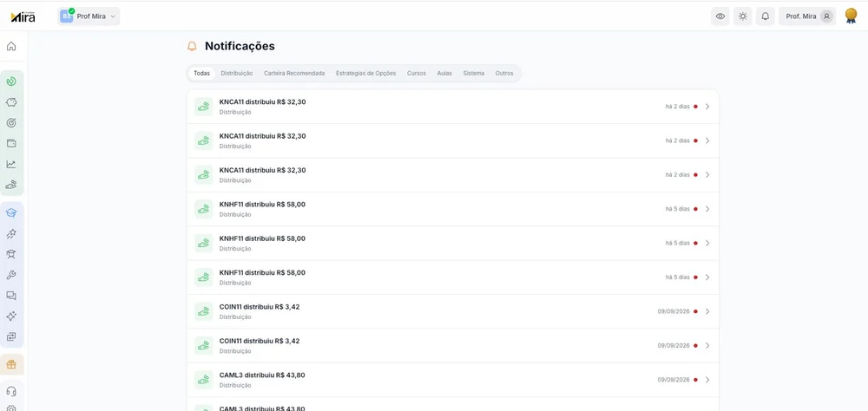Open the piggy bank sidebar icon

point(11,102)
